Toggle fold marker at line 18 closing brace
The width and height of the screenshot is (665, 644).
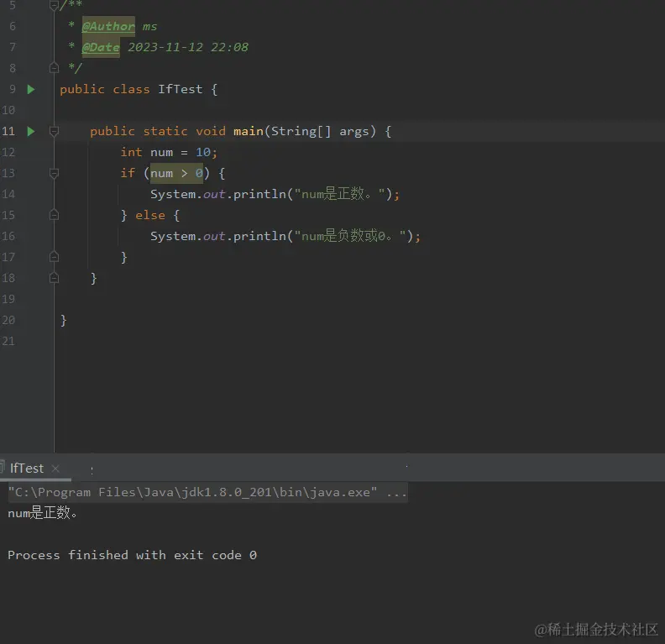tap(54, 278)
